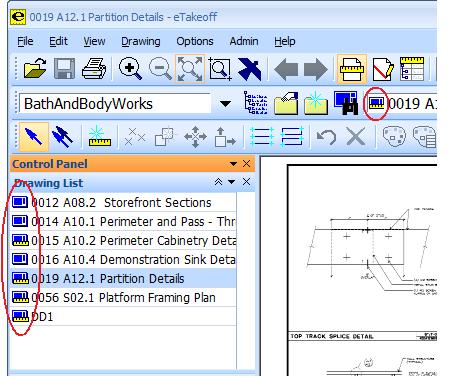The image size is (452, 376).
Task: Select the DD1 drawing
Action: [x=123, y=316]
